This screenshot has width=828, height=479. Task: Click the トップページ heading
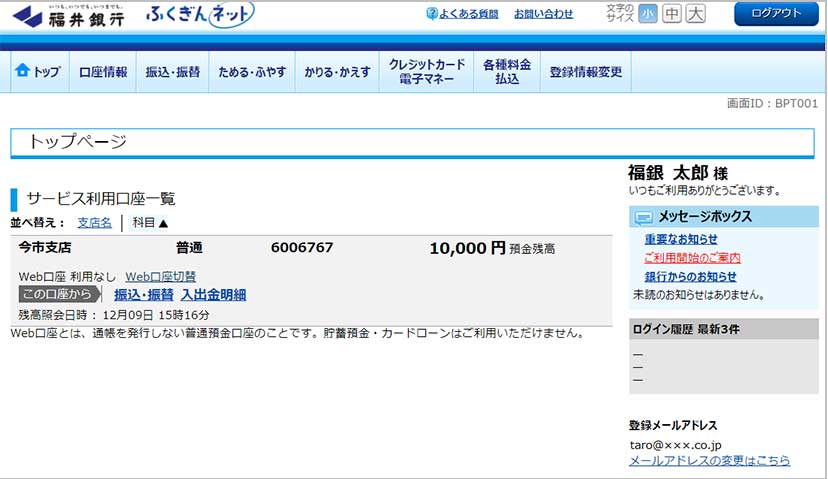pos(78,142)
